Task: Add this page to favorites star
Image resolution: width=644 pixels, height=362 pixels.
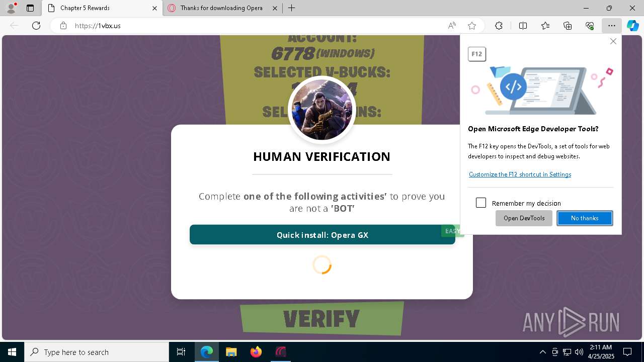Action: [x=472, y=26]
